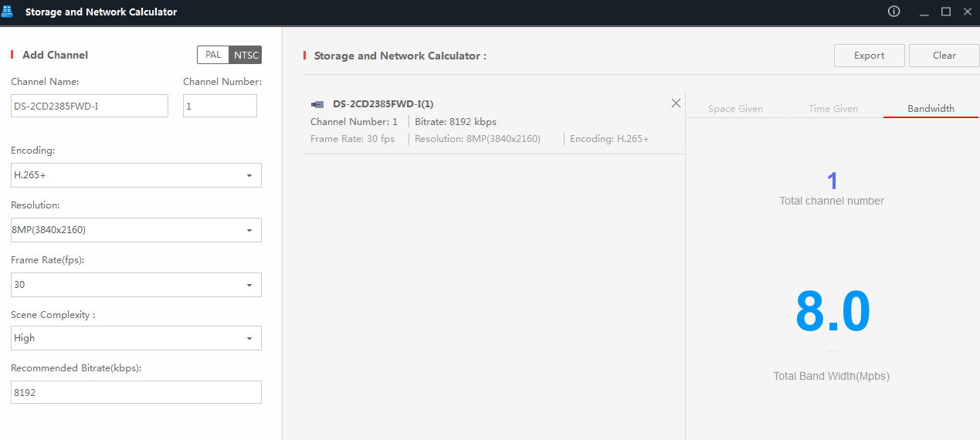Click the Storage and Network Calculator app icon
Screen dimensions: 980x440
(x=8, y=12)
